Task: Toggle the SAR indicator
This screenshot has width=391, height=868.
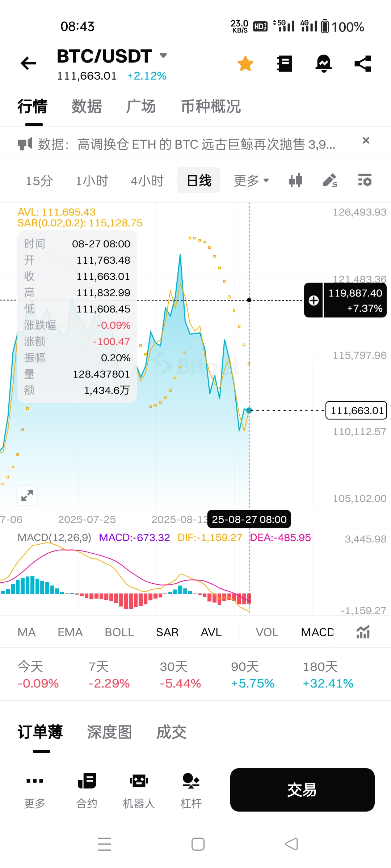Action: (x=167, y=632)
